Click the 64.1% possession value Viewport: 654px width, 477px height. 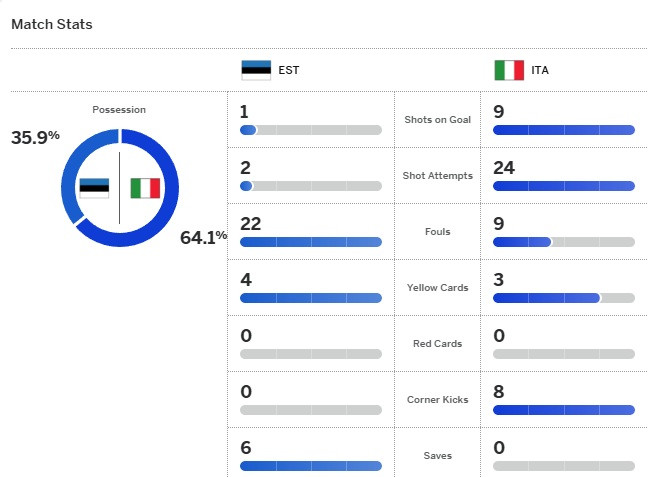pos(203,237)
